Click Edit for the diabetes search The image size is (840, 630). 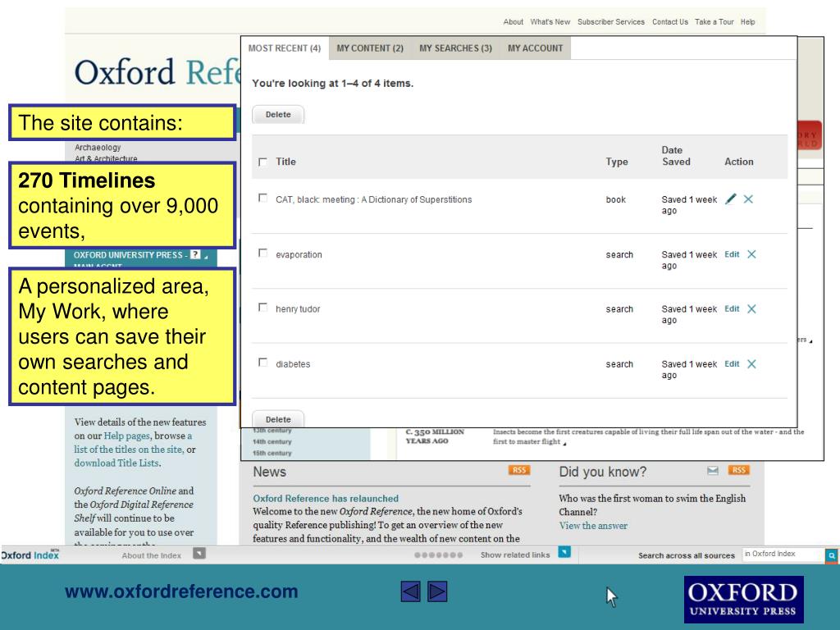pyautogui.click(x=732, y=364)
